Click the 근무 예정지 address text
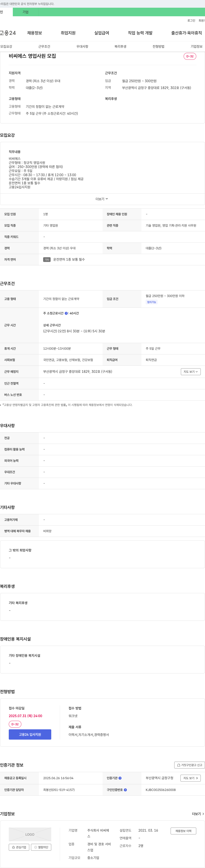Image resolution: width=205 pixels, height=868 pixels. [78, 372]
